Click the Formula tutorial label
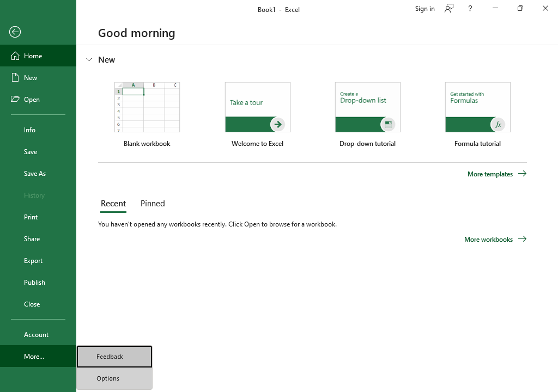The height and width of the screenshot is (392, 558). pos(477,144)
